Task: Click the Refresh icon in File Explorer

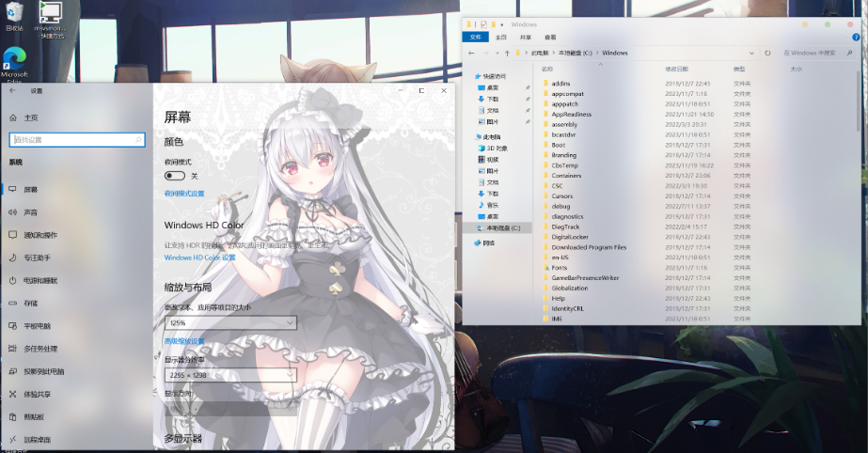Action: coord(768,53)
